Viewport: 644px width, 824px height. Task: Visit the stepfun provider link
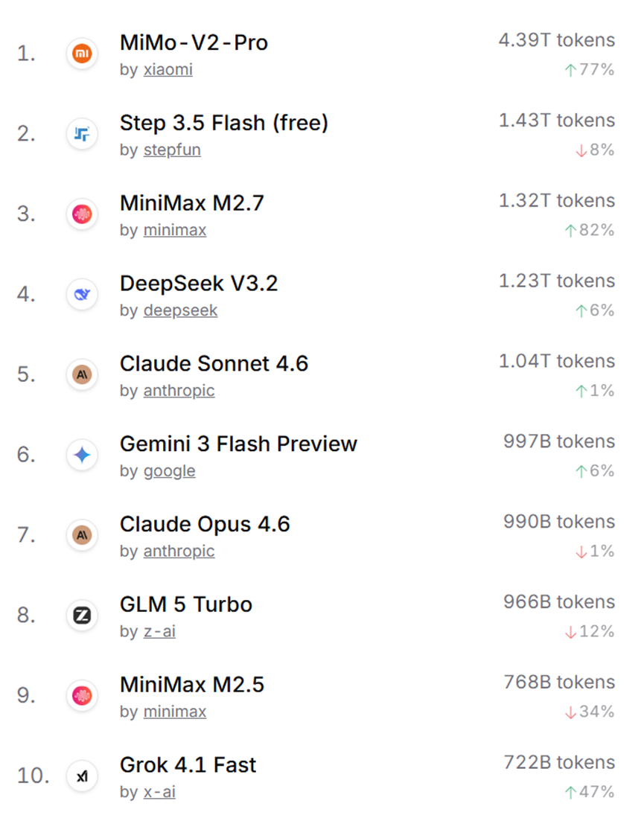(x=172, y=150)
